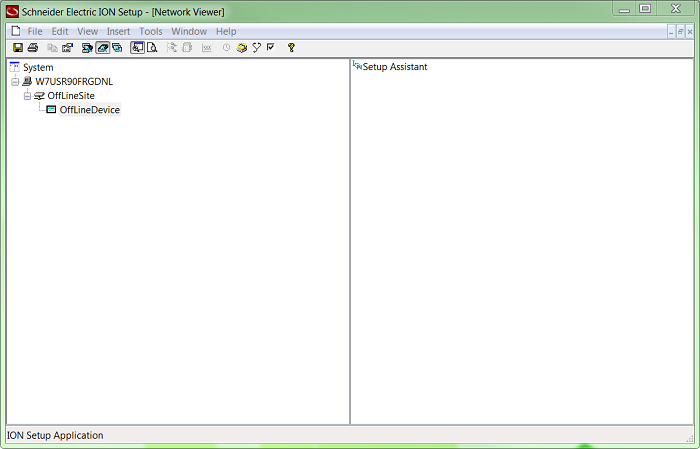Maximize the ION Setup main window
Screen dimensions: 700x449
click(x=645, y=9)
